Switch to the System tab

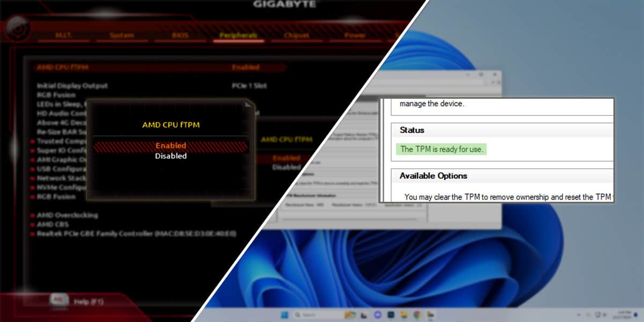pyautogui.click(x=121, y=35)
